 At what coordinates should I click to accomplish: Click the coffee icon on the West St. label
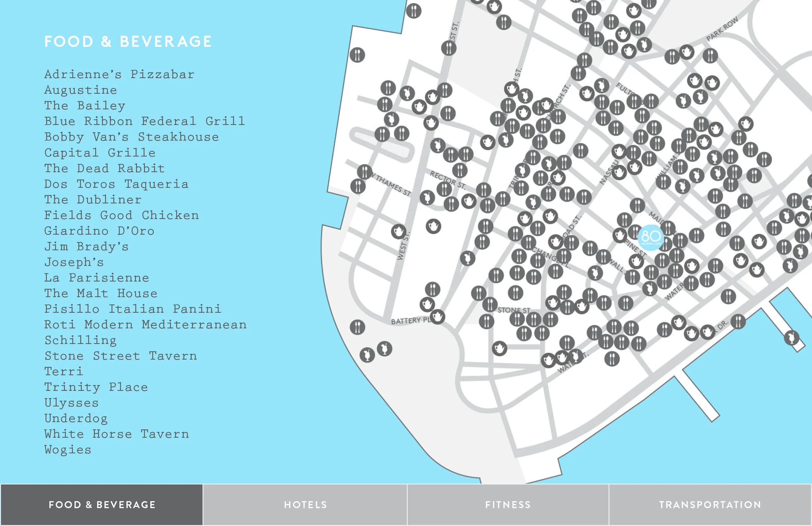399,232
